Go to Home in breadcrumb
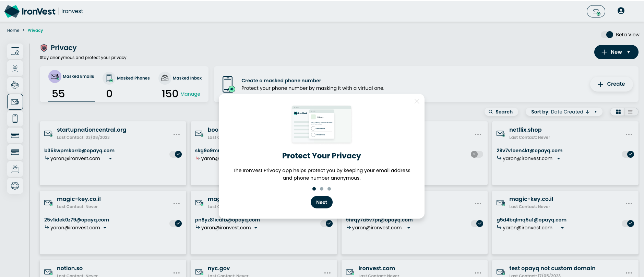The height and width of the screenshot is (277, 644). click(13, 31)
